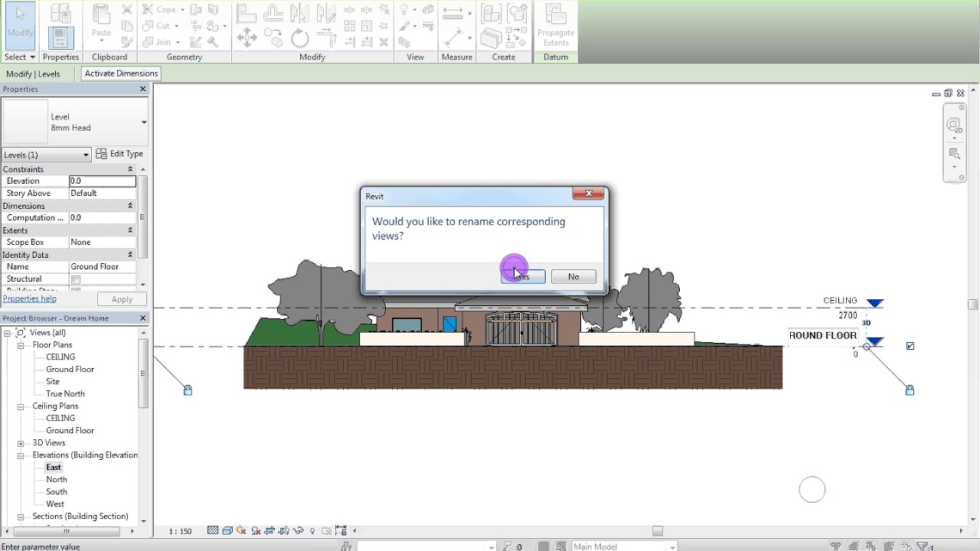980x551 pixels.
Task: Toggle the Shadows icon in view bar
Action: click(256, 530)
